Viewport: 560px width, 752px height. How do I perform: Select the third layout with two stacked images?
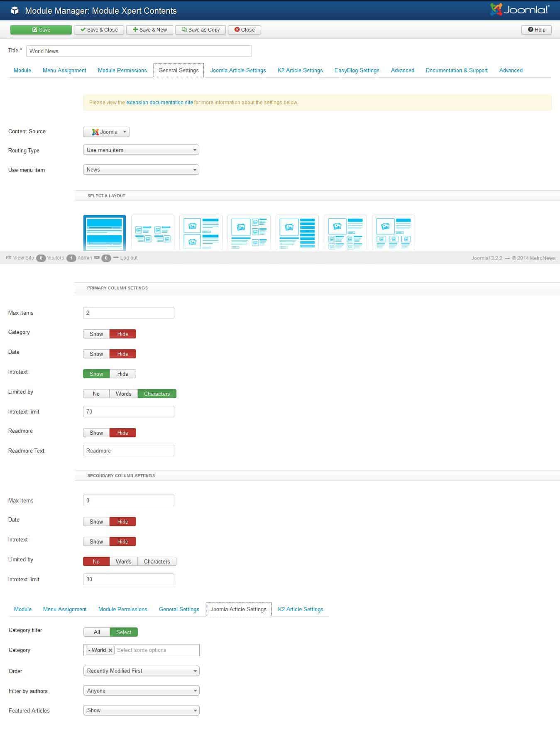tap(201, 233)
